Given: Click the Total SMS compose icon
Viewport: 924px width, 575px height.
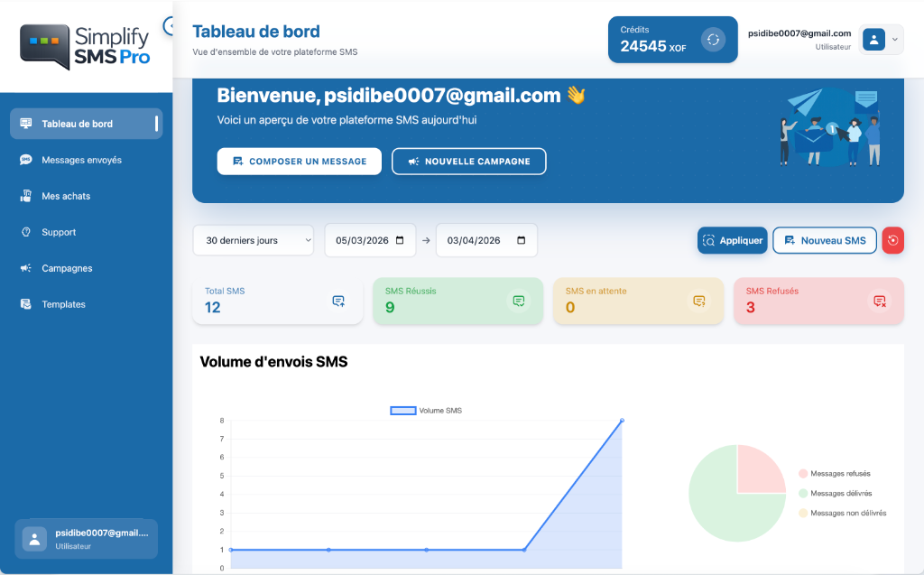Looking at the screenshot, I should click(338, 300).
